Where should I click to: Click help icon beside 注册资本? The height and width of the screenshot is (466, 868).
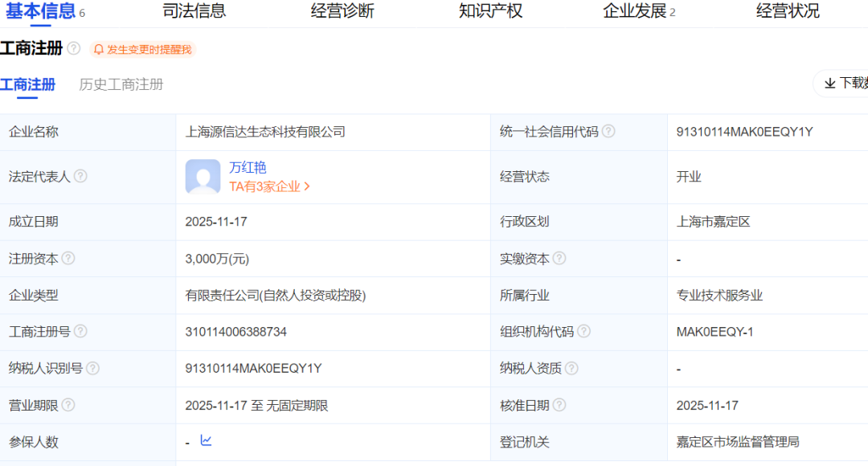68,259
